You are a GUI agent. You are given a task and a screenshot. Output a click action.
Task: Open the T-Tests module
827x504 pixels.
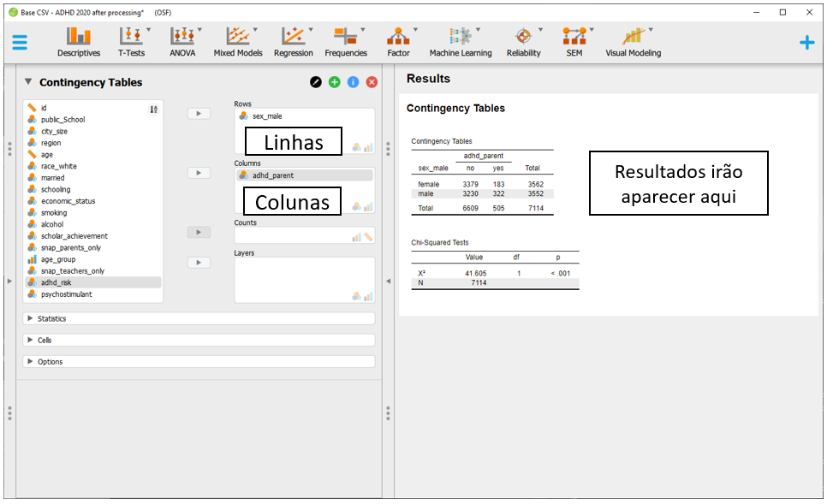131,40
